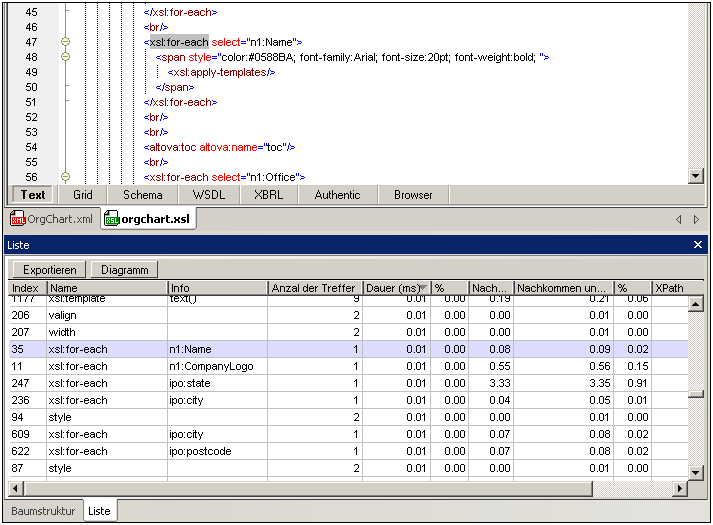Select the ipo:state row
The height and width of the screenshot is (525, 713).
[x=348, y=383]
